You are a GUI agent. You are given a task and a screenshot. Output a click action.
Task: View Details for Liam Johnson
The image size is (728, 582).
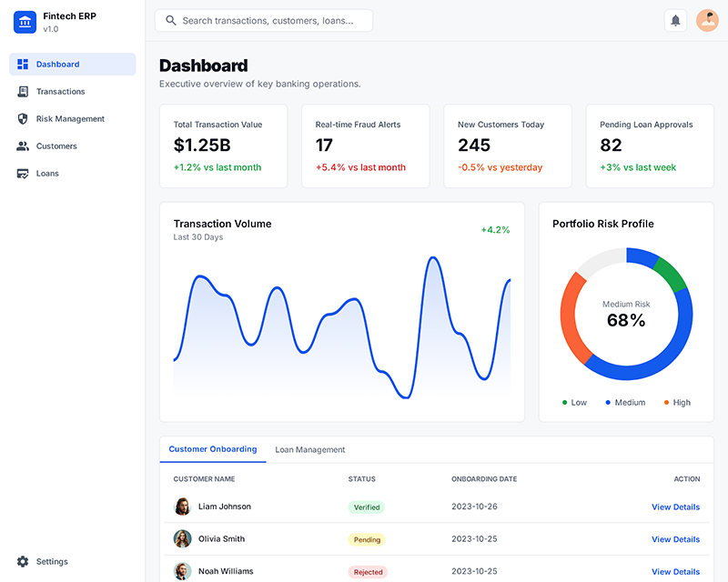coord(675,507)
